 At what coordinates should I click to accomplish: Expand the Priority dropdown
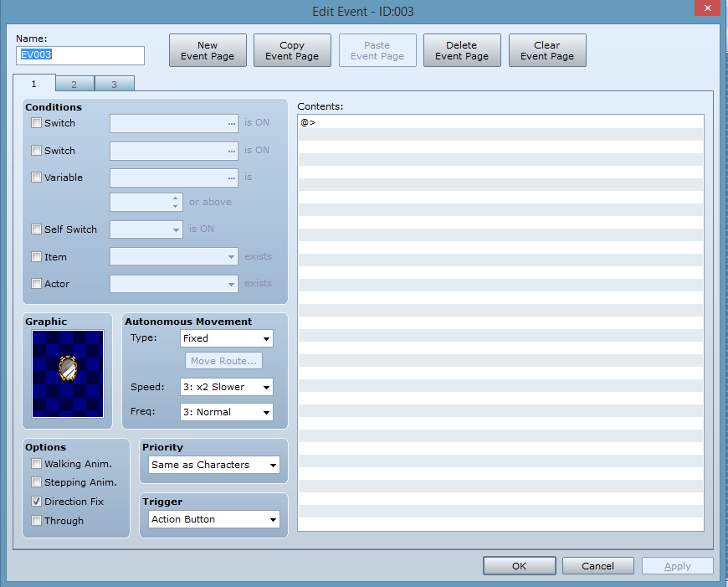[x=213, y=465]
